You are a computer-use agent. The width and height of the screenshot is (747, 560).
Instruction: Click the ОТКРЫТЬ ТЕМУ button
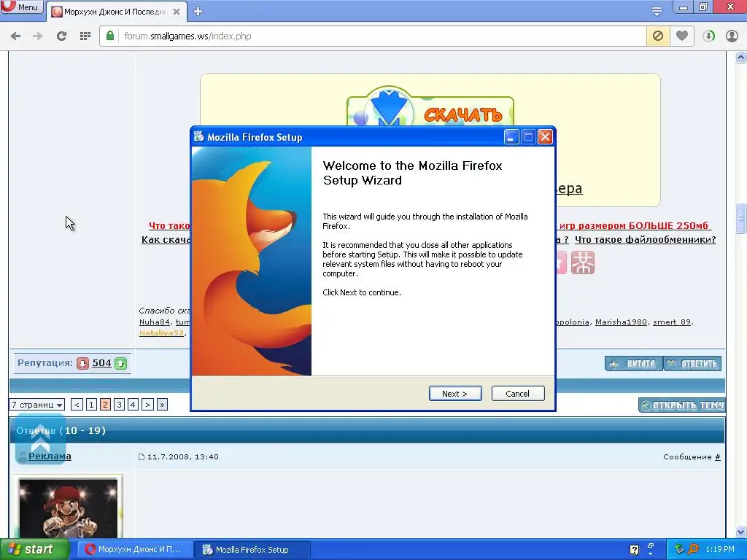[682, 405]
